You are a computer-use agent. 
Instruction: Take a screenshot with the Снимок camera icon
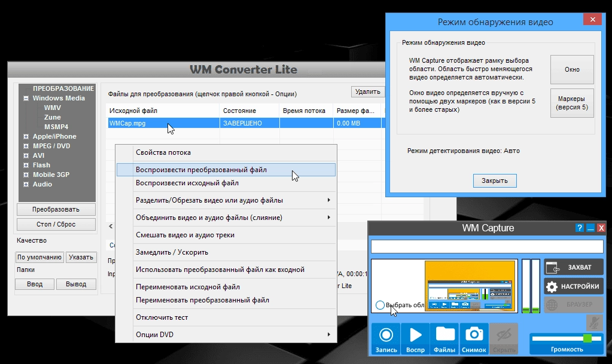point(474,338)
